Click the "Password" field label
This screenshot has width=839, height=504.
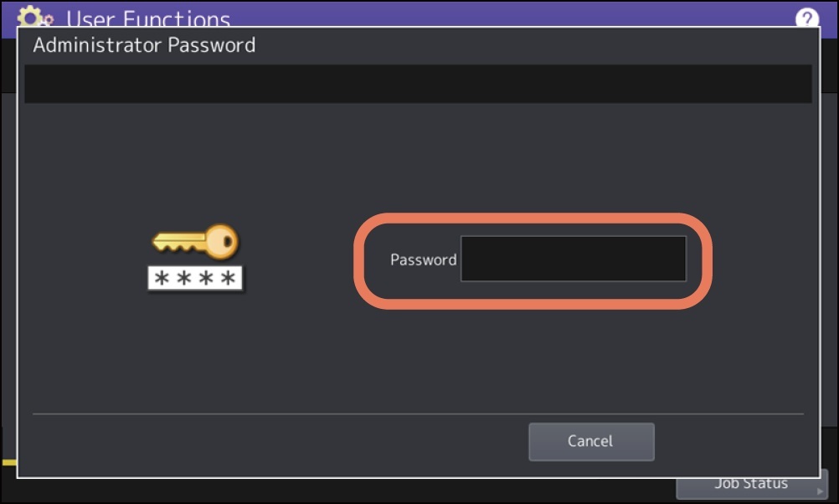click(x=423, y=260)
